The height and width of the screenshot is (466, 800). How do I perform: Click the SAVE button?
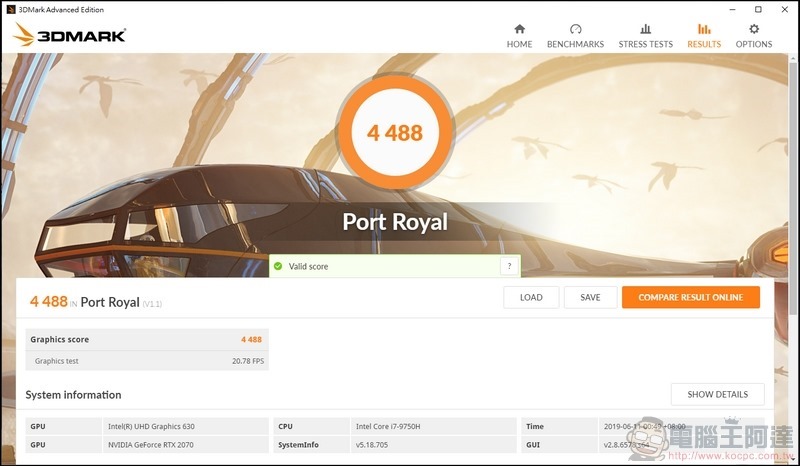590,297
